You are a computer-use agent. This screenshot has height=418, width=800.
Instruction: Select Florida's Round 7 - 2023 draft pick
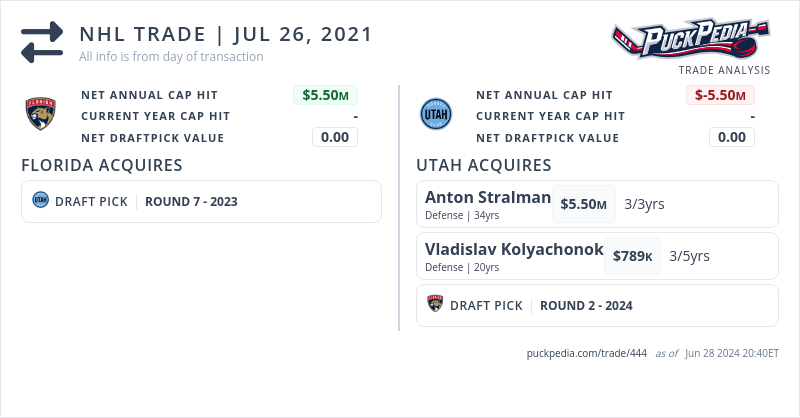point(191,201)
